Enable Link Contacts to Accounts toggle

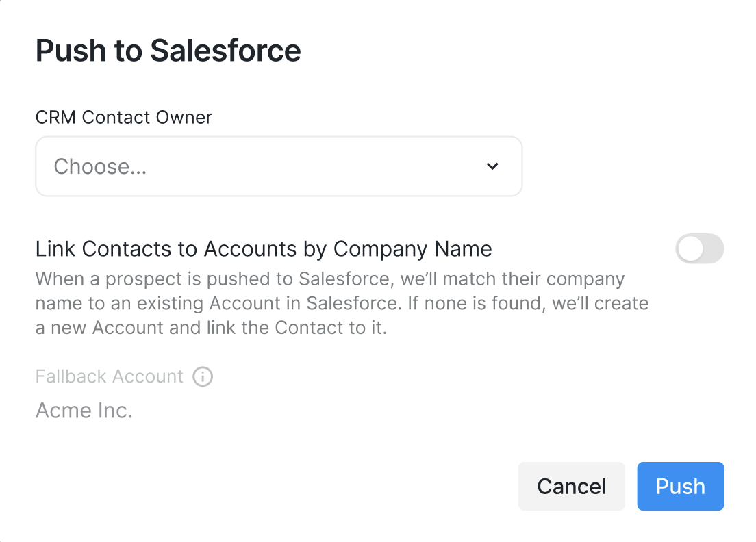[x=699, y=249]
